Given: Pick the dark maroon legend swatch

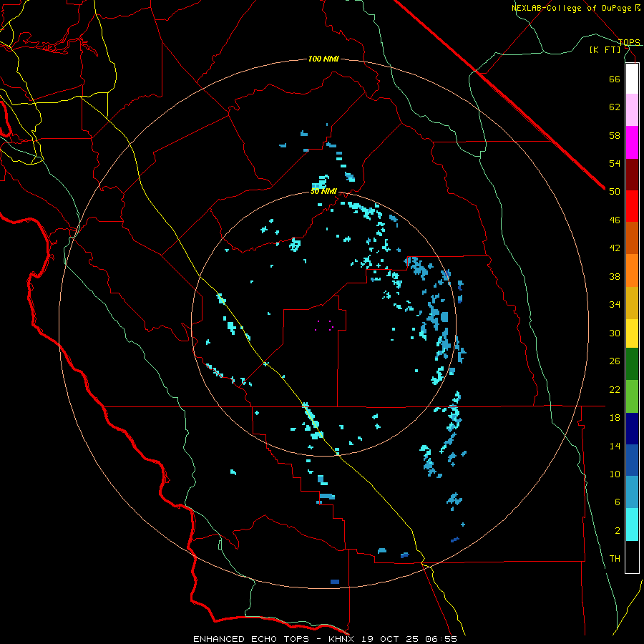Looking at the screenshot, I should pyautogui.click(x=632, y=175).
